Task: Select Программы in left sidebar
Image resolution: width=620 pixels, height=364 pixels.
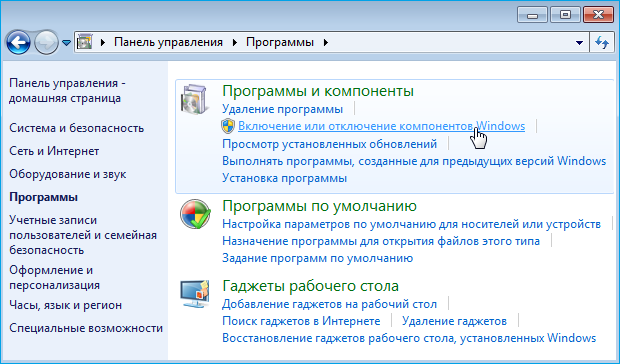Action: coord(43,197)
